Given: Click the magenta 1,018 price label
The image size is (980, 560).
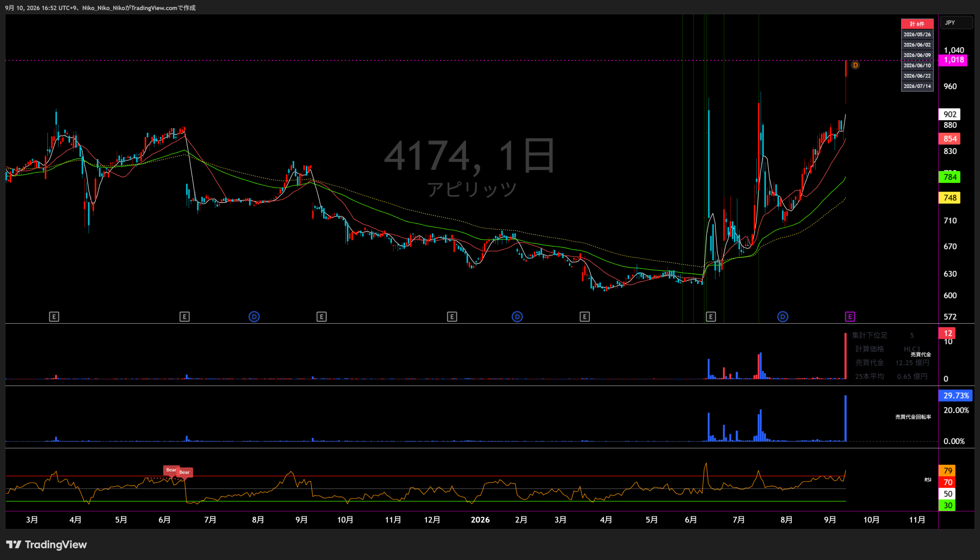Looking at the screenshot, I should [x=953, y=60].
